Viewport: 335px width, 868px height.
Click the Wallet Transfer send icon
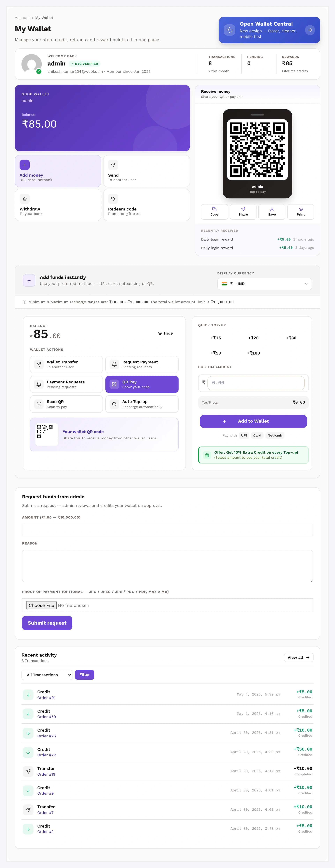click(x=39, y=364)
